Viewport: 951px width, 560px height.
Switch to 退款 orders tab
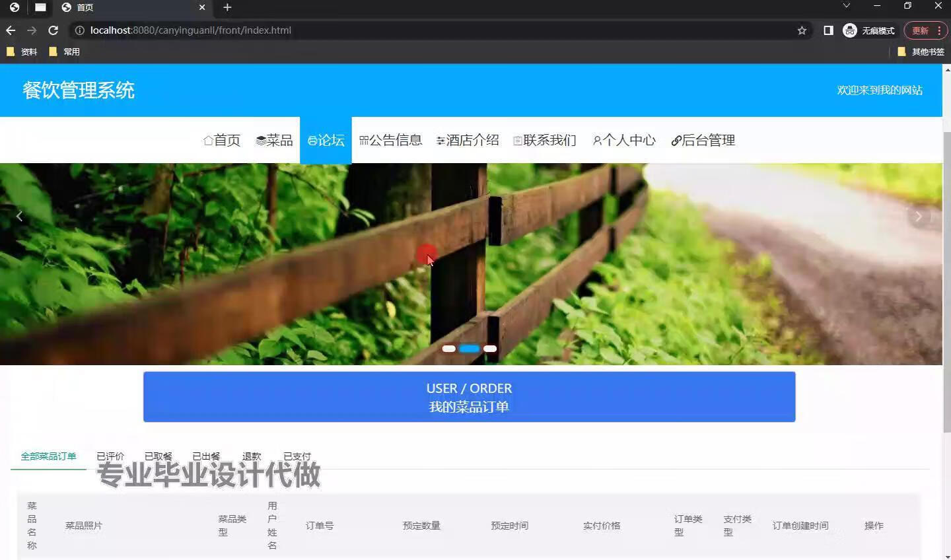(x=252, y=456)
